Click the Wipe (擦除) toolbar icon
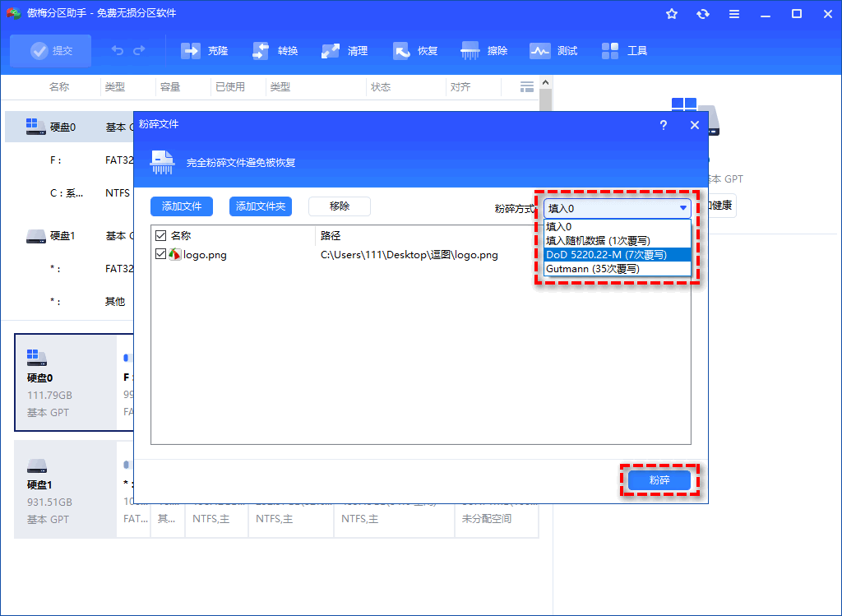Image resolution: width=842 pixels, height=616 pixels. click(x=471, y=51)
